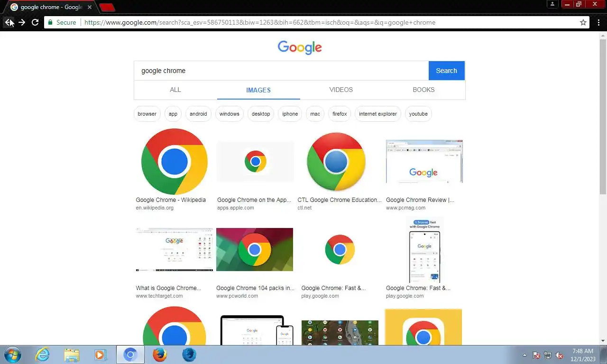
Task: Launch Internet Explorer from the taskbar
Action: click(42, 355)
